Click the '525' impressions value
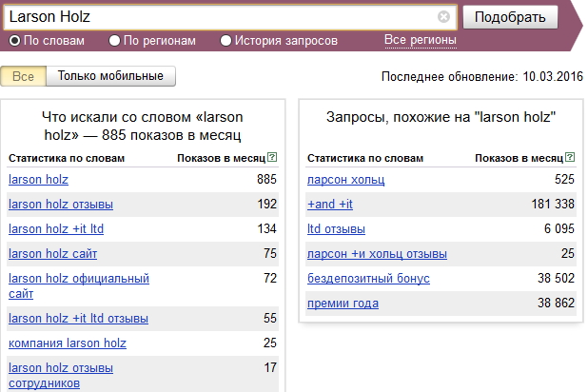This screenshot has height=392, width=588. click(x=564, y=179)
